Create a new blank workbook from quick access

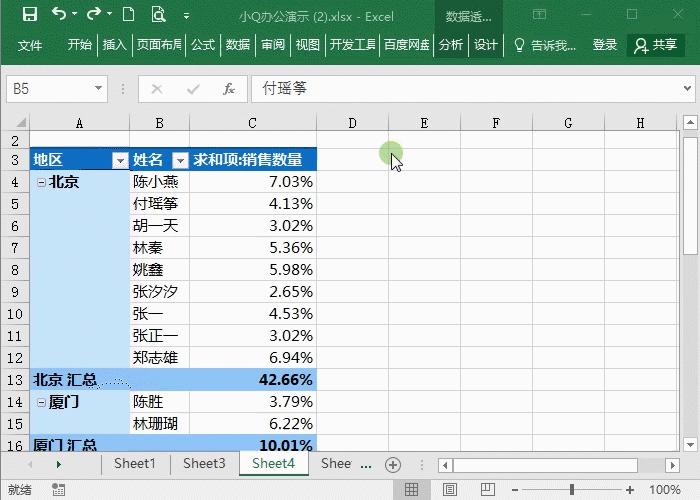coord(129,15)
